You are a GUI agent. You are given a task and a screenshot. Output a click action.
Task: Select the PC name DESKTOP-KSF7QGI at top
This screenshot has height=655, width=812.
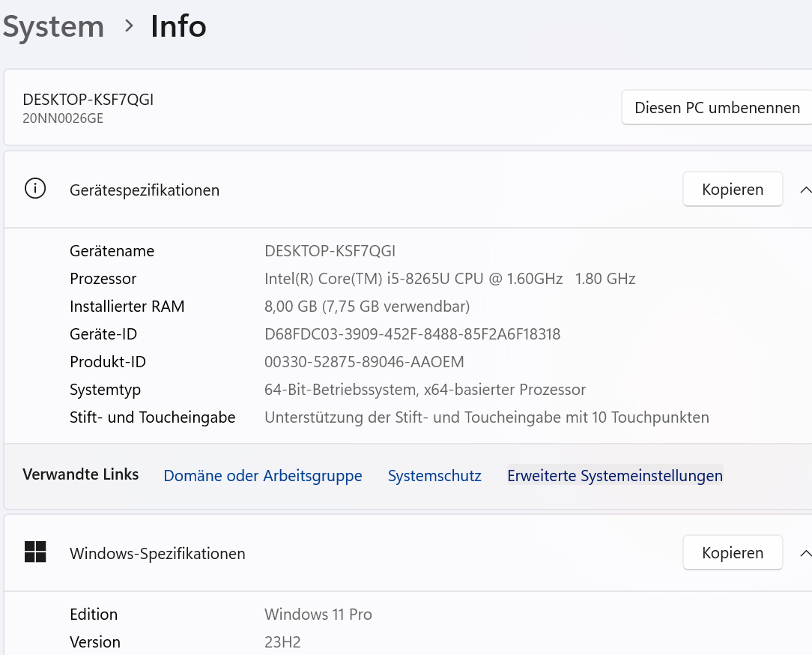(x=88, y=99)
